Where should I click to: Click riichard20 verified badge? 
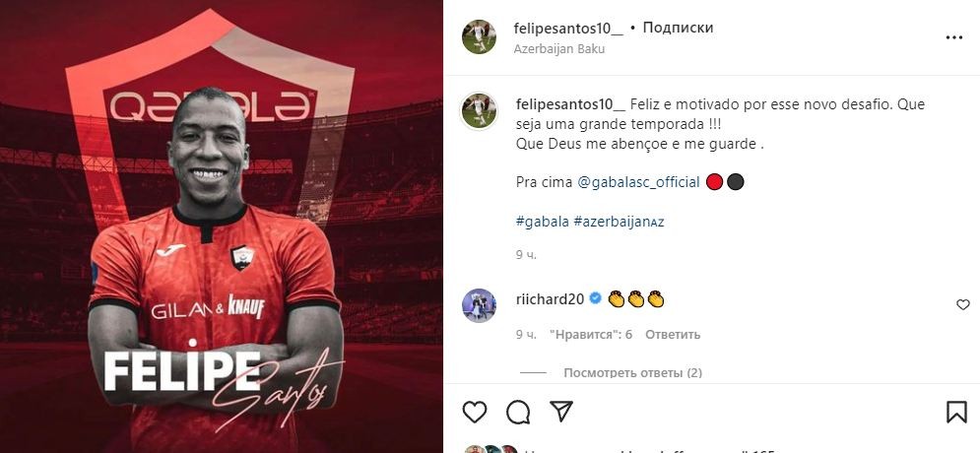(x=596, y=299)
